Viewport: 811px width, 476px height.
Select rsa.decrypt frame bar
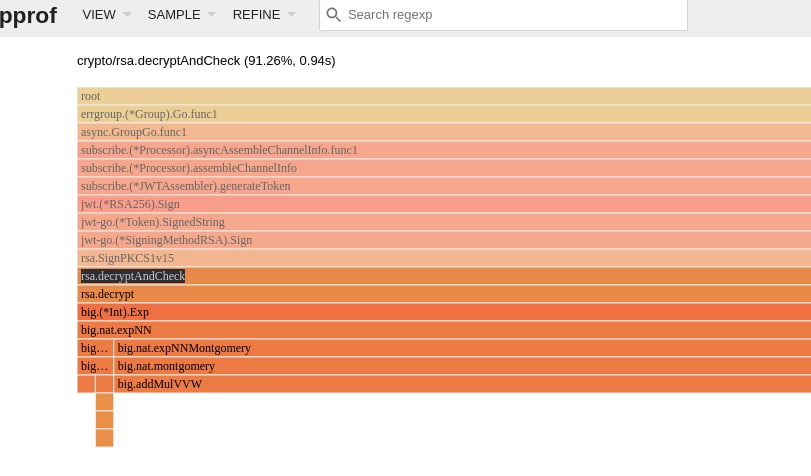pos(444,294)
